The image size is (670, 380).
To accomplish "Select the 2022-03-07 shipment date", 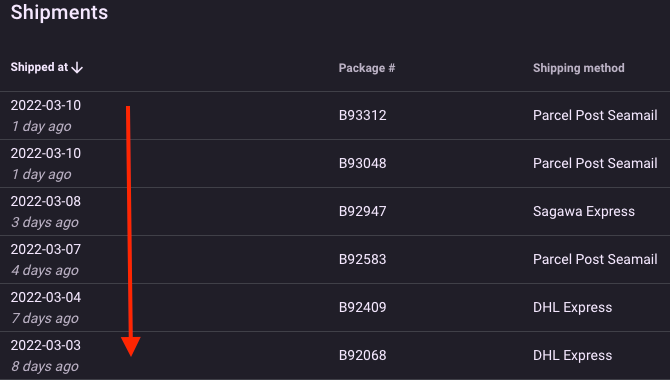I will pos(46,249).
